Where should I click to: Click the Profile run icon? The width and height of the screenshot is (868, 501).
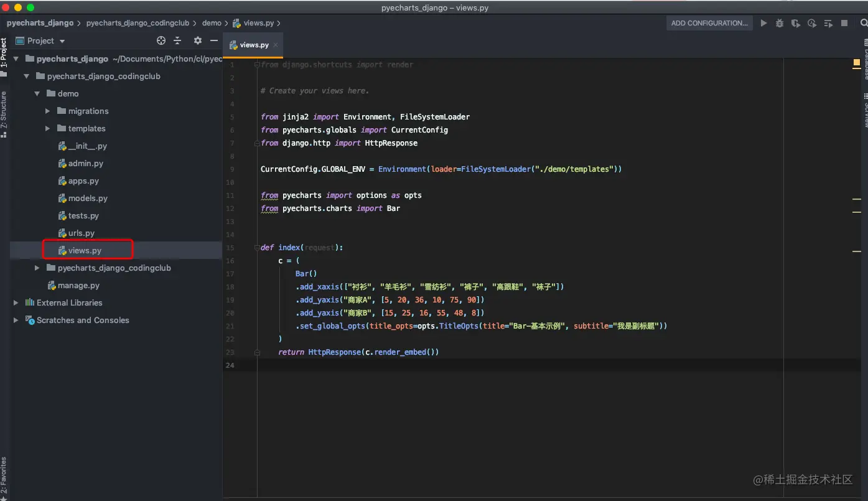pos(812,23)
